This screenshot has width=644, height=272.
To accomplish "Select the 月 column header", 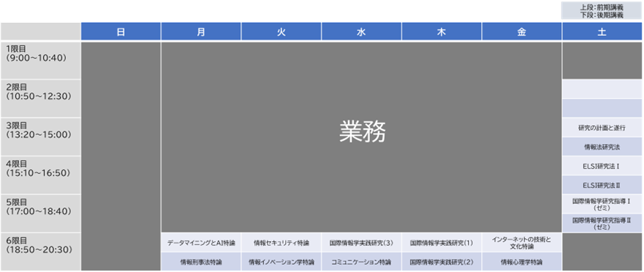I will click(201, 32).
